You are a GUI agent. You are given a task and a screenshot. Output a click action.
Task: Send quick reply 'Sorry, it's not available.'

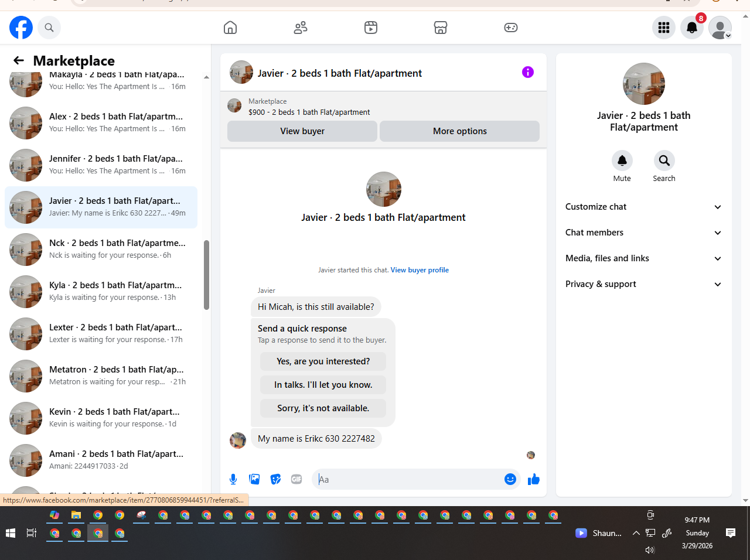click(323, 408)
